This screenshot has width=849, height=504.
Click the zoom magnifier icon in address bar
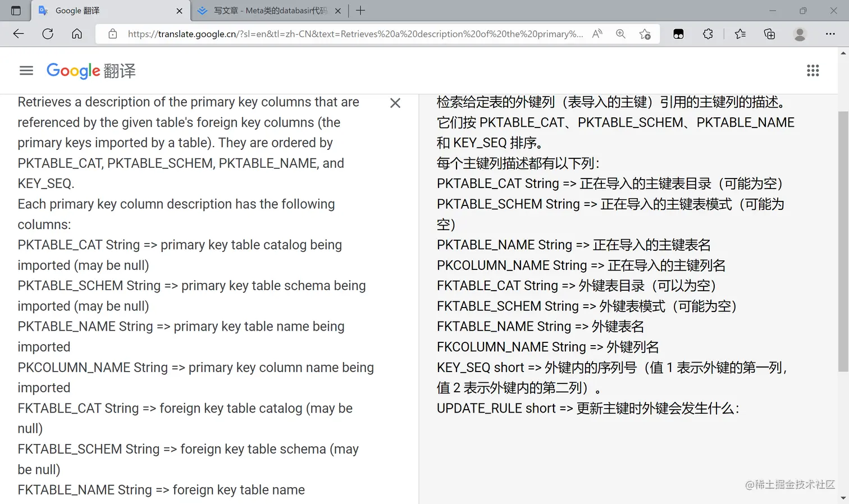(620, 34)
